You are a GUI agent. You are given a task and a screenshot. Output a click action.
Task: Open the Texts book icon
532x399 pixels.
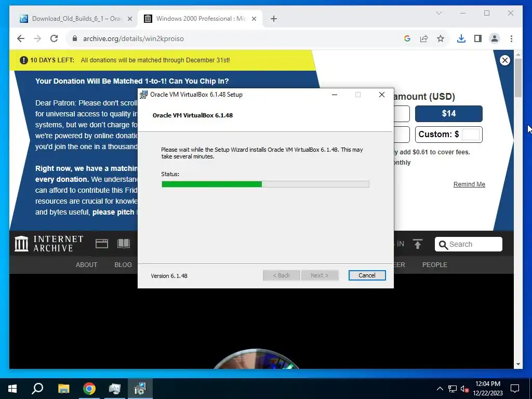(124, 244)
